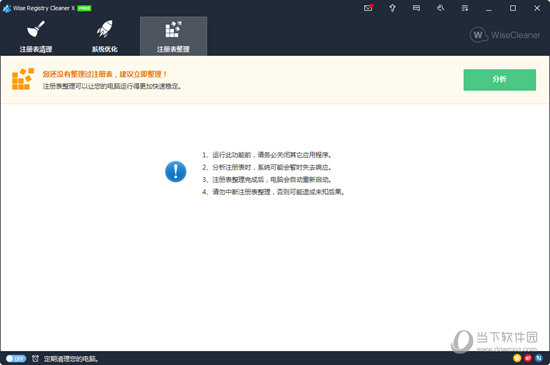
Task: Switch to the 注册表清理 tab
Action: (36, 36)
